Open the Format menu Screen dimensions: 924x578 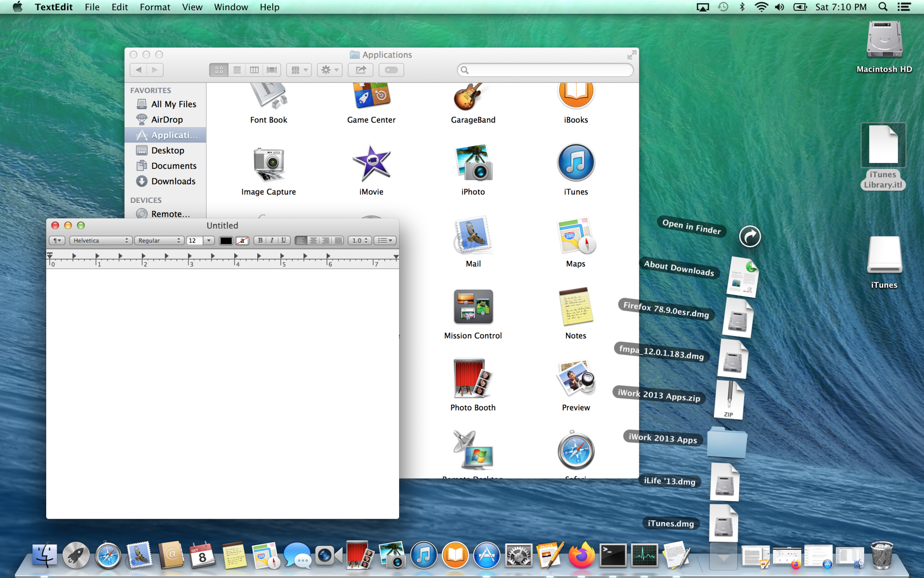pyautogui.click(x=155, y=7)
